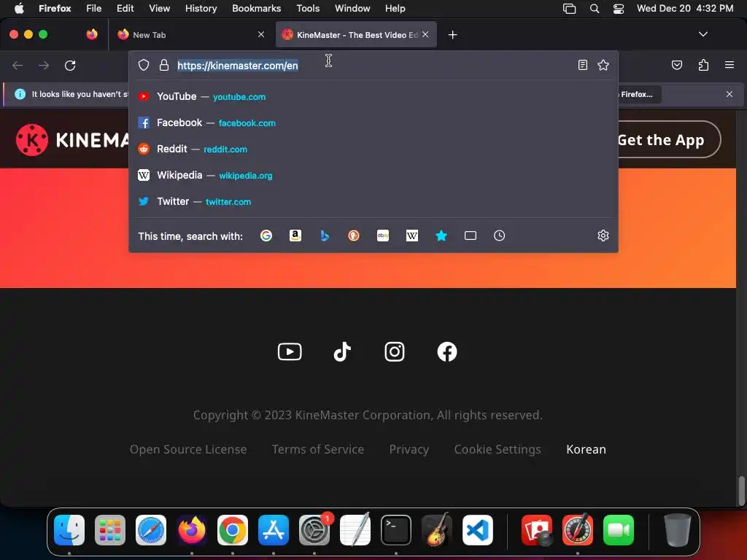Reload the current page
Image resolution: width=747 pixels, height=560 pixels.
[x=70, y=65]
